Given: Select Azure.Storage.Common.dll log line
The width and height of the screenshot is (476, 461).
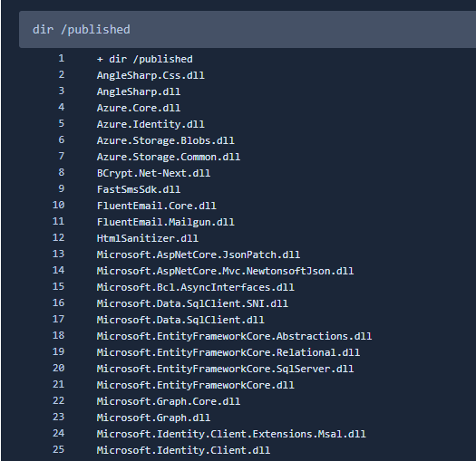Looking at the screenshot, I should (x=169, y=157).
